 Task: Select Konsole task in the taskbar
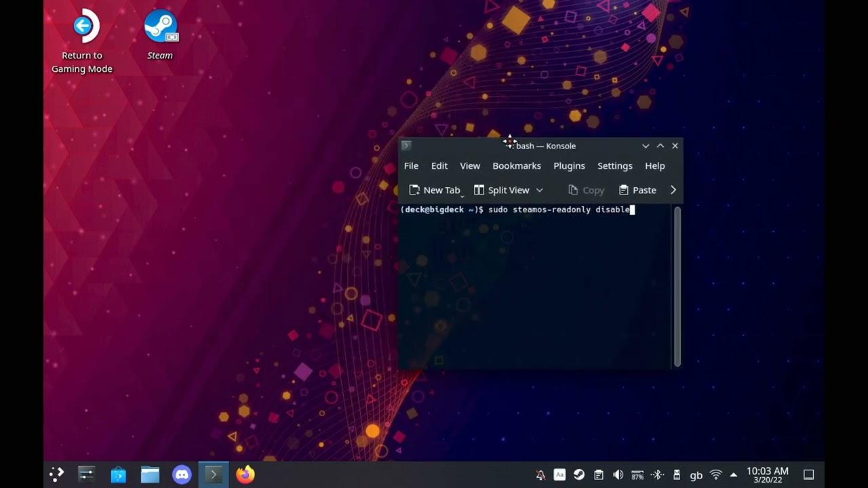214,474
